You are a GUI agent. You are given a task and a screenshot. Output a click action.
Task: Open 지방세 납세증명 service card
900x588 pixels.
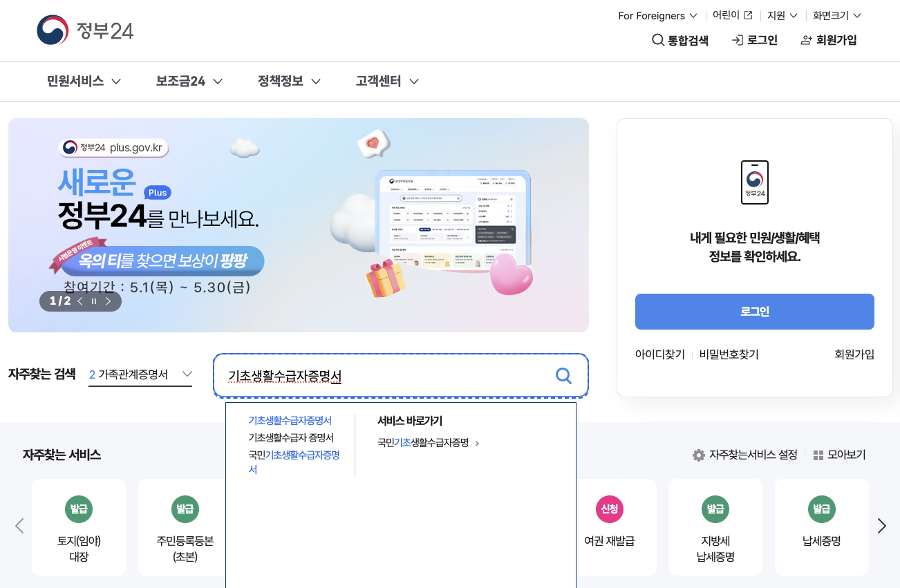pos(715,527)
